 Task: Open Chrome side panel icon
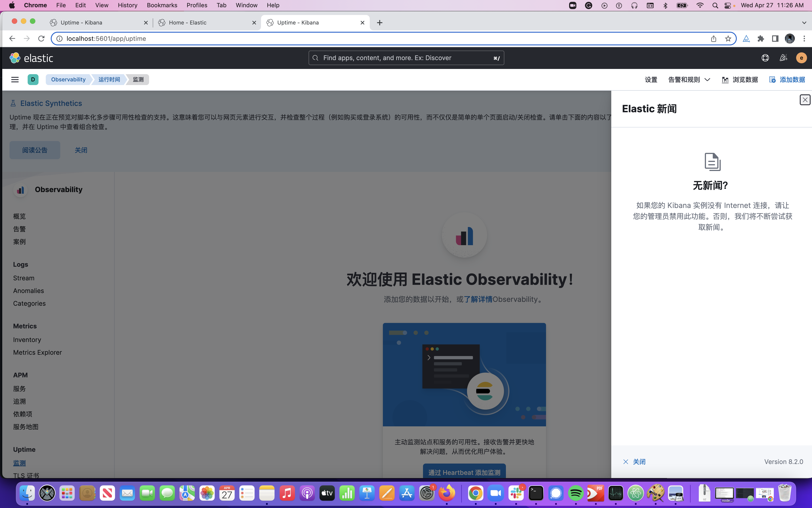tap(775, 39)
